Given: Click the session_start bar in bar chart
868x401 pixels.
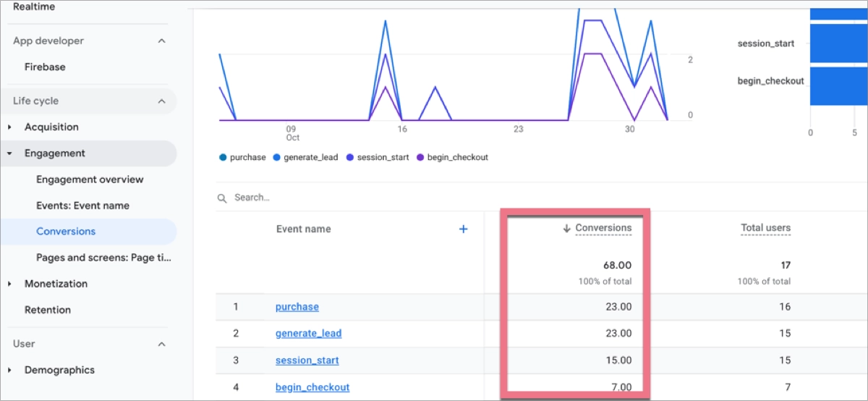Looking at the screenshot, I should (838, 43).
